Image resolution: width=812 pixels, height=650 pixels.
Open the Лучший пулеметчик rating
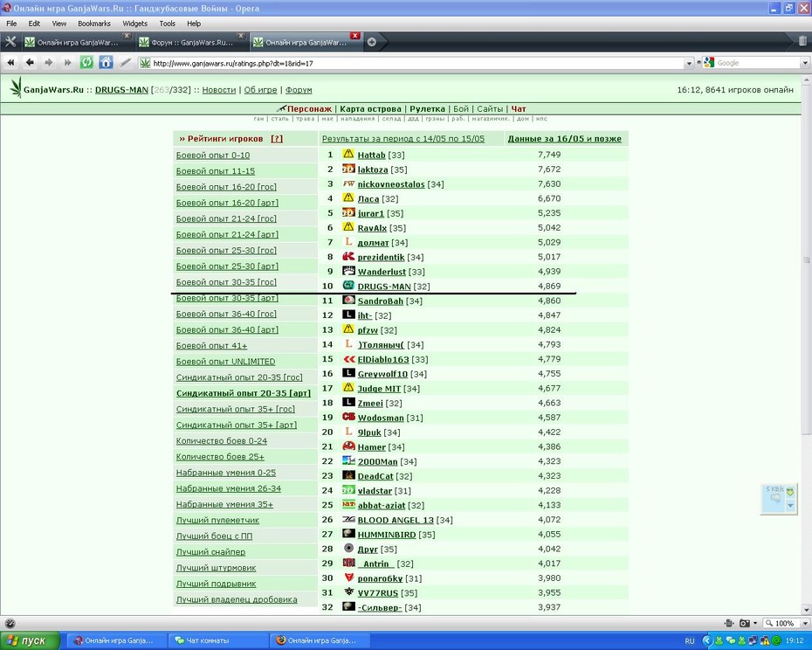(217, 521)
